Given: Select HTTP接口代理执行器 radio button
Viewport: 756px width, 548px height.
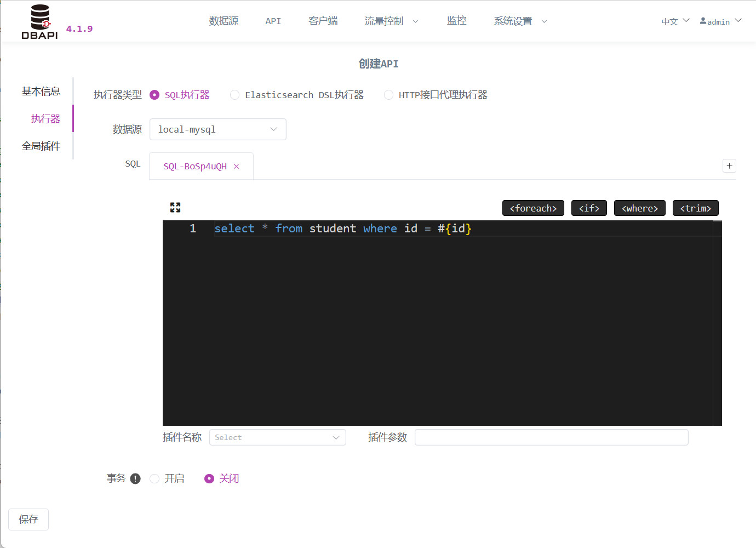Looking at the screenshot, I should click(388, 95).
